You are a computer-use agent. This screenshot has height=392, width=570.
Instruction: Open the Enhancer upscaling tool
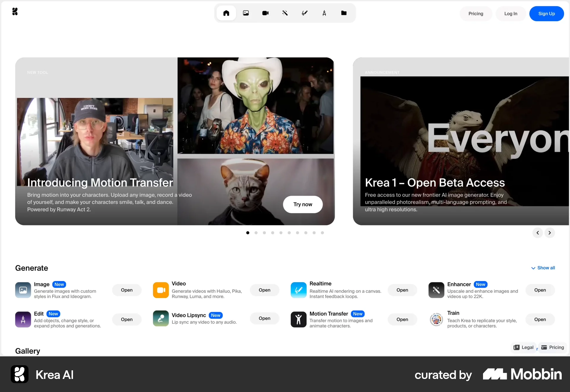(540, 290)
